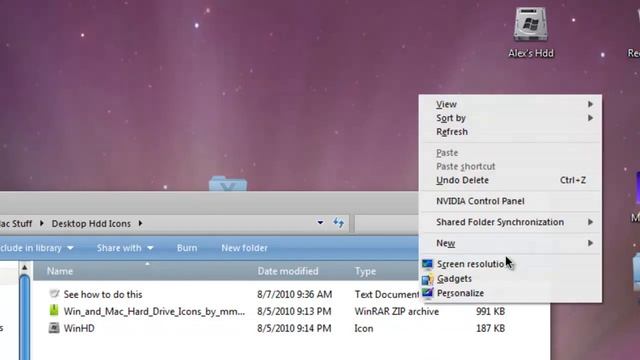Screen dimensions: 640x360
Task: Click the New folder toolbar button
Action: tap(244, 248)
